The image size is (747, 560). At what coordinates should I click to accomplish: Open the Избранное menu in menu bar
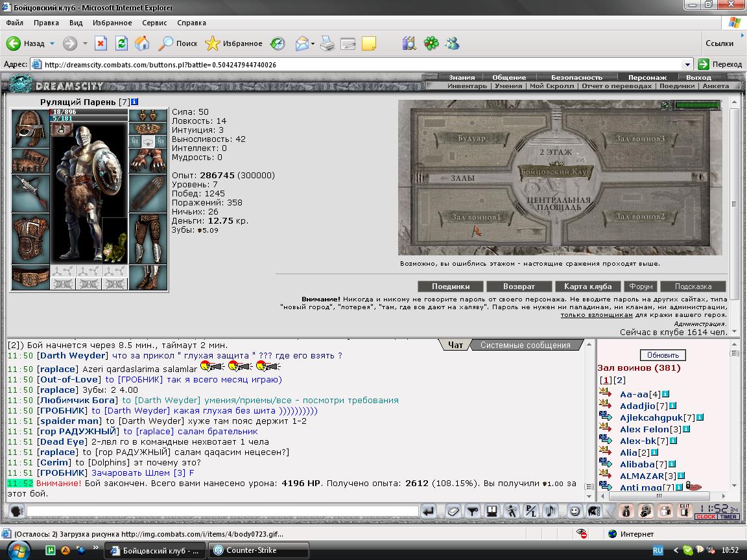click(112, 23)
